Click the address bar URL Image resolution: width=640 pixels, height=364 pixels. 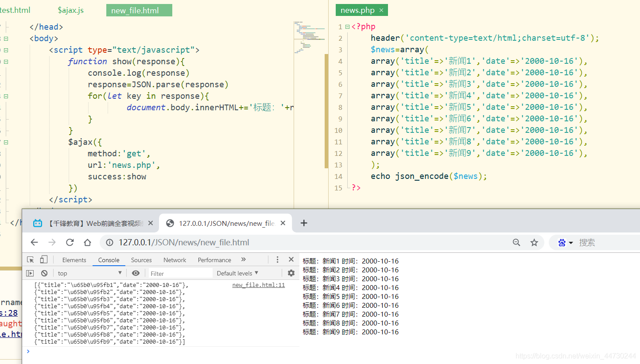tap(184, 242)
